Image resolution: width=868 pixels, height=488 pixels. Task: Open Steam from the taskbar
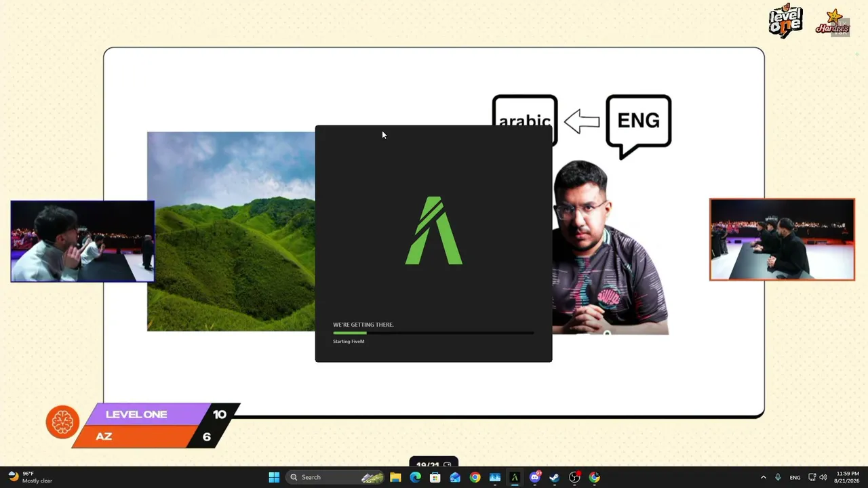pyautogui.click(x=555, y=477)
